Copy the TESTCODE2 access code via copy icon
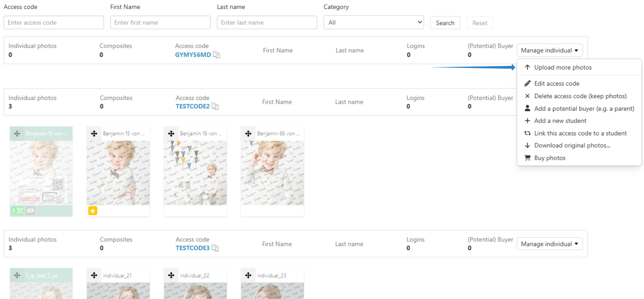This screenshot has width=644, height=299. [215, 106]
